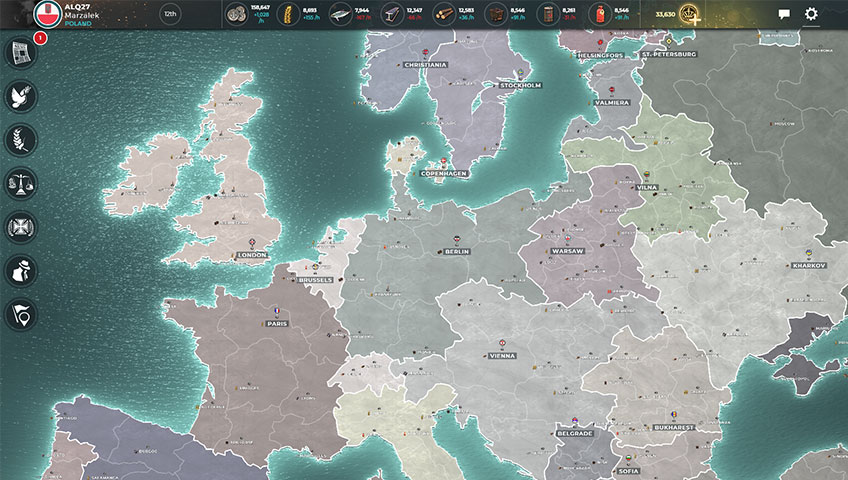The width and height of the screenshot is (848, 480).
Task: Click the flag map-marker sidebar icon
Action: click(21, 312)
